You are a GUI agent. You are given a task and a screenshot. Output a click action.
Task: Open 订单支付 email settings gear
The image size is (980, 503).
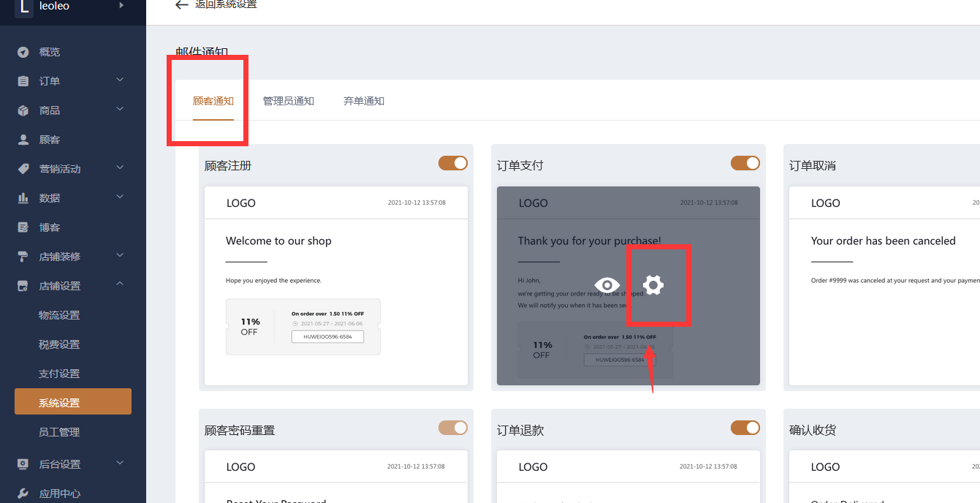653,285
